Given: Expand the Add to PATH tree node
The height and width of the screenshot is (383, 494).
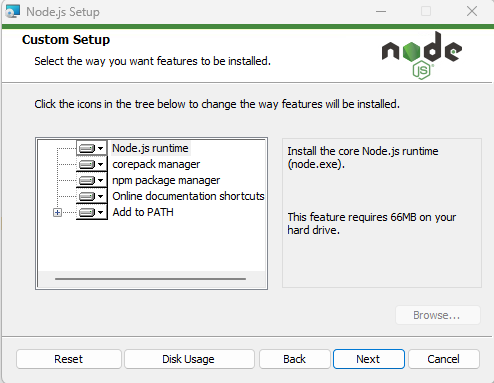Looking at the screenshot, I should click(57, 212).
